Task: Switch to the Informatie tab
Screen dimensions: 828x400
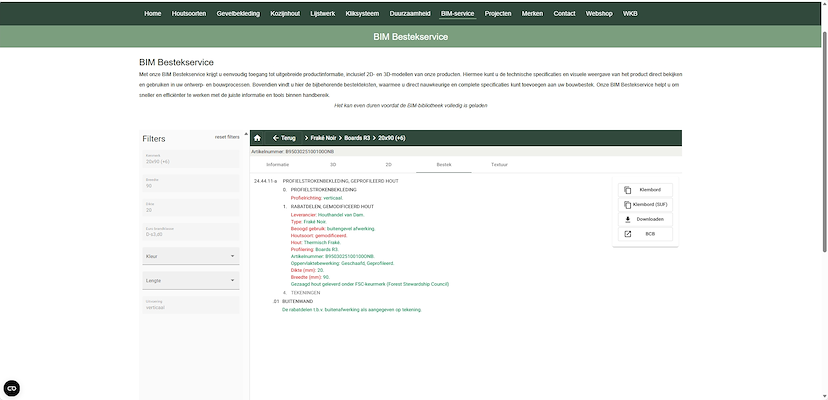Action: pos(277,163)
